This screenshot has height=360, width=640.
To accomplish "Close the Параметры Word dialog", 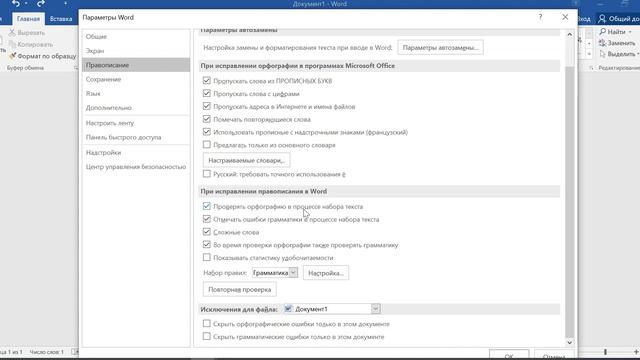I will click(565, 17).
